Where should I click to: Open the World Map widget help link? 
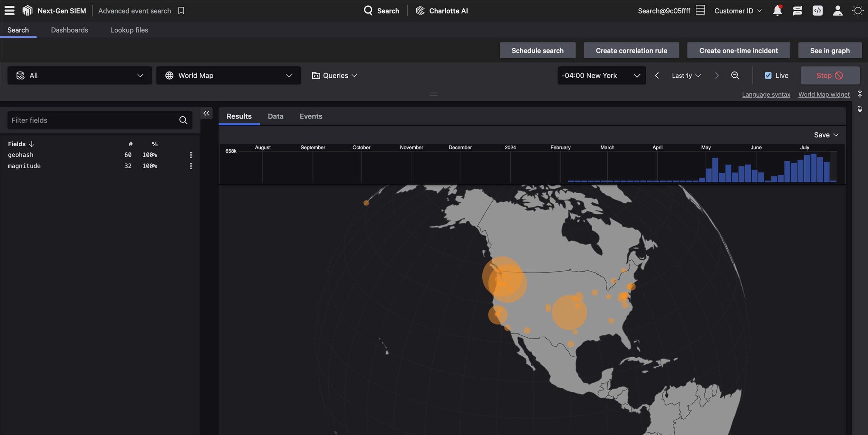[x=824, y=94]
